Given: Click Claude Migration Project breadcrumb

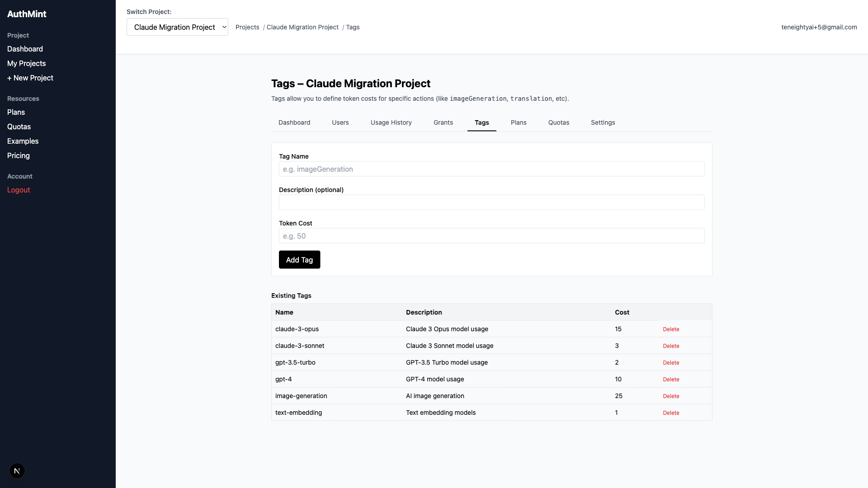Looking at the screenshot, I should [x=302, y=27].
